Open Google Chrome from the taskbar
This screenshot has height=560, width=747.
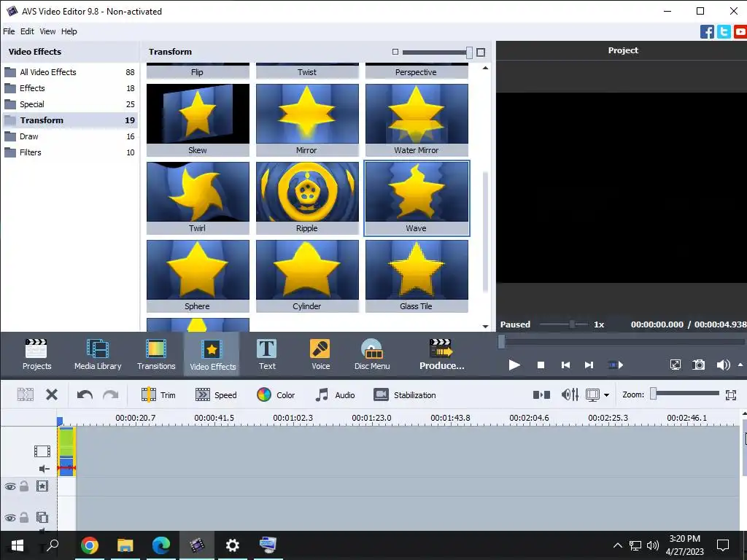[89, 545]
